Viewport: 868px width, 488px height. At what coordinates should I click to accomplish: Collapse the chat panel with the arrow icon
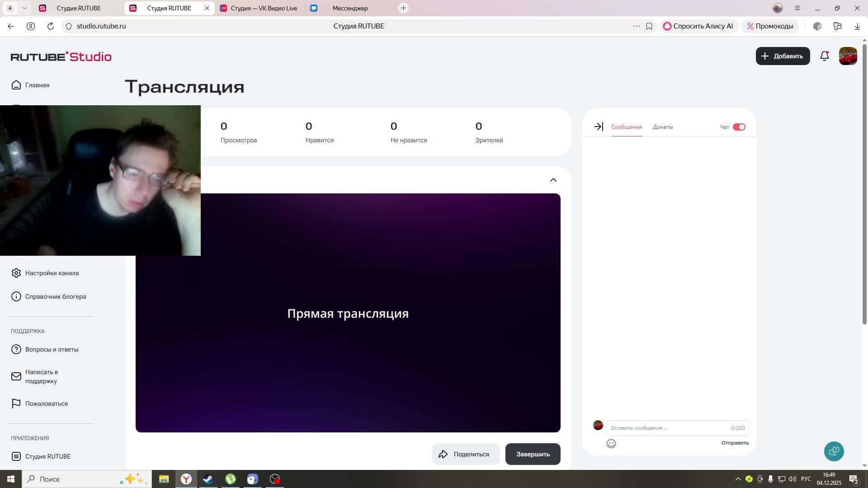(598, 127)
